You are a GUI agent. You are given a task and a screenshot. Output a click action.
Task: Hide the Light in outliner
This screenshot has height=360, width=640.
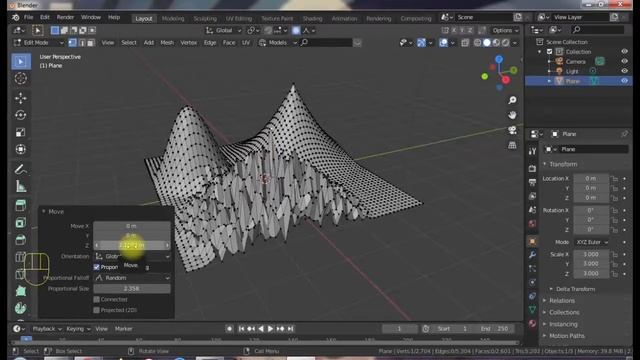[624, 71]
